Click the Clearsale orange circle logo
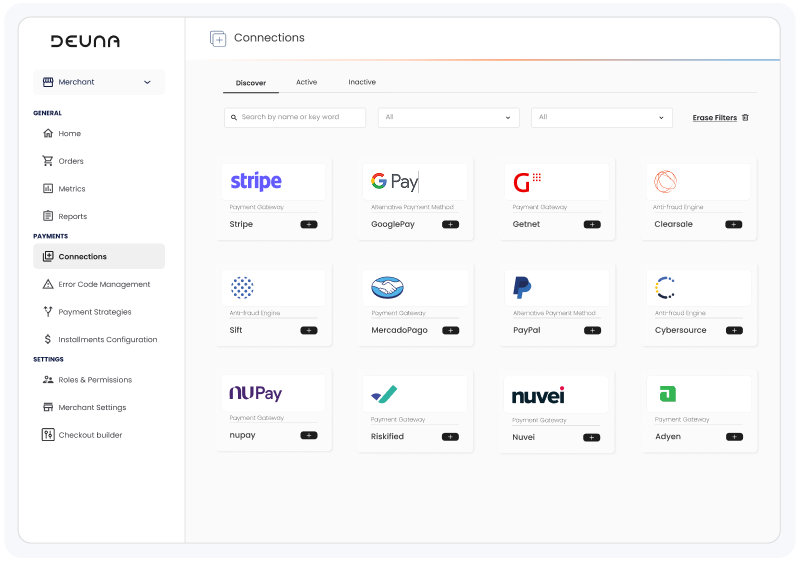Screen dimensions: 798x563 pyautogui.click(x=665, y=181)
